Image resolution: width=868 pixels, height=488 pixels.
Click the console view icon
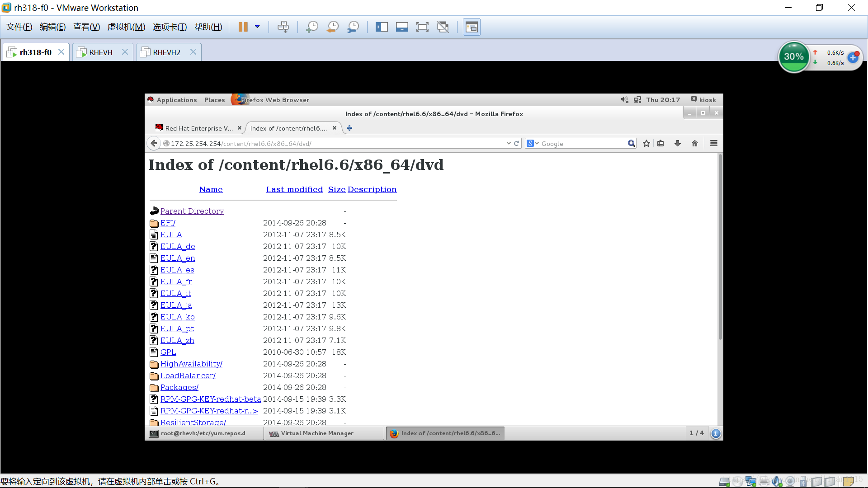tap(472, 27)
